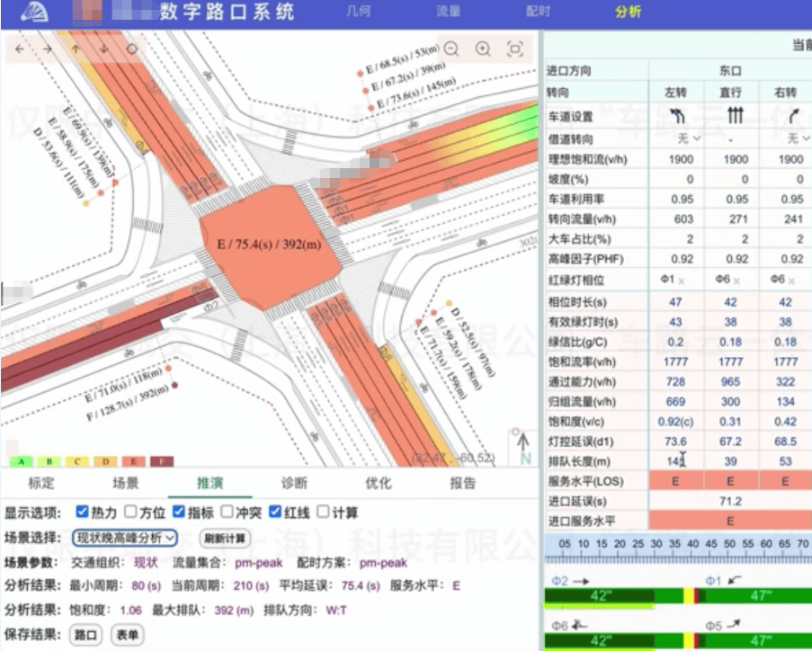Switch to the 诊断 tab
The image size is (812, 651).
(x=294, y=483)
